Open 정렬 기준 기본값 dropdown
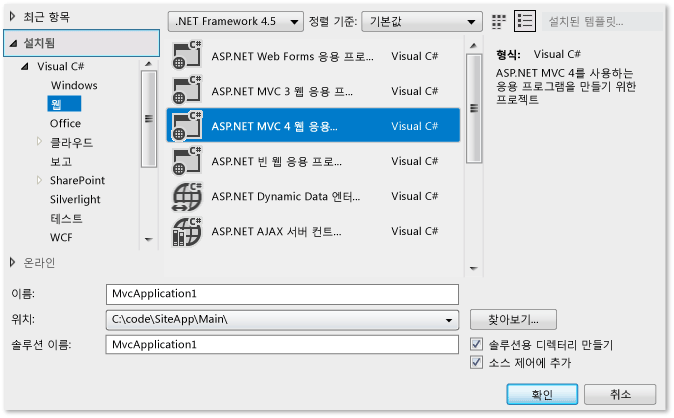This screenshot has width=674, height=418. pyautogui.click(x=422, y=22)
